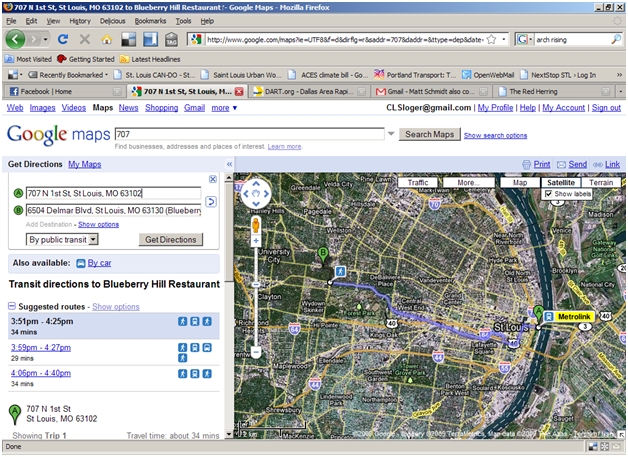The height and width of the screenshot is (457, 628).
Task: Close the active Google Maps tab
Action: [239, 92]
